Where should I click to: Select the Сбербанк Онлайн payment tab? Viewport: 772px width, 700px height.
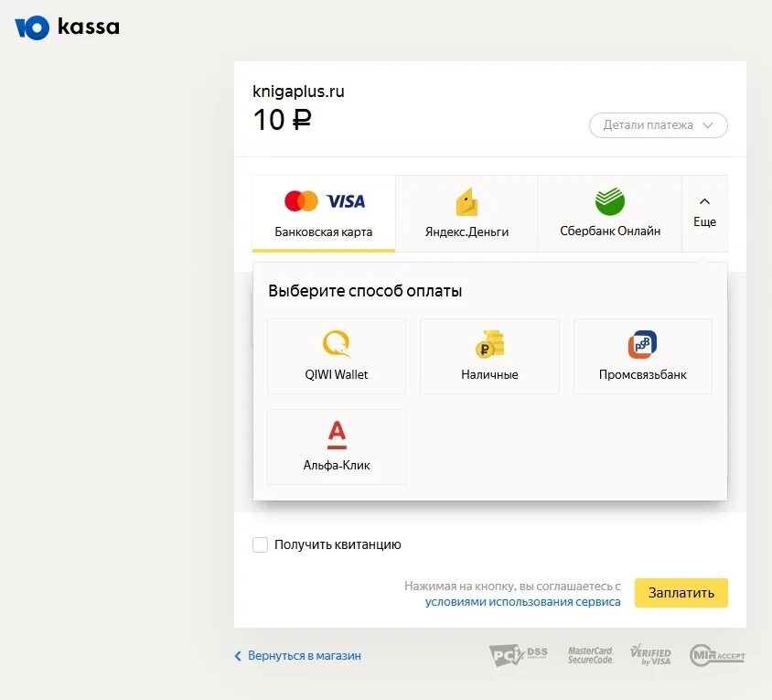pos(610,214)
